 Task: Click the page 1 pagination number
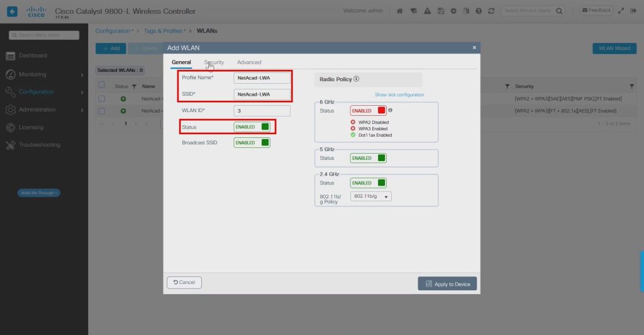[126, 123]
